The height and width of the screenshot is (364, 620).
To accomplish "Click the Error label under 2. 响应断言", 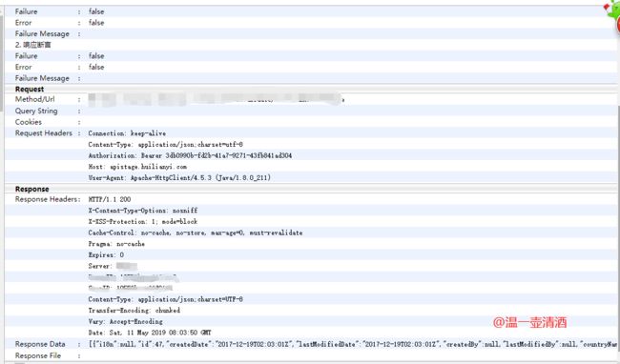I will 23,67.
